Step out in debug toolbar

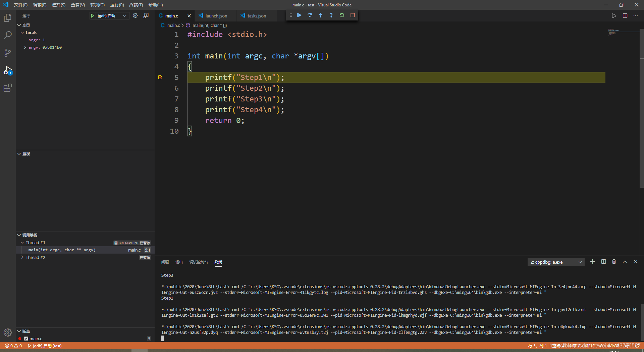tap(331, 15)
